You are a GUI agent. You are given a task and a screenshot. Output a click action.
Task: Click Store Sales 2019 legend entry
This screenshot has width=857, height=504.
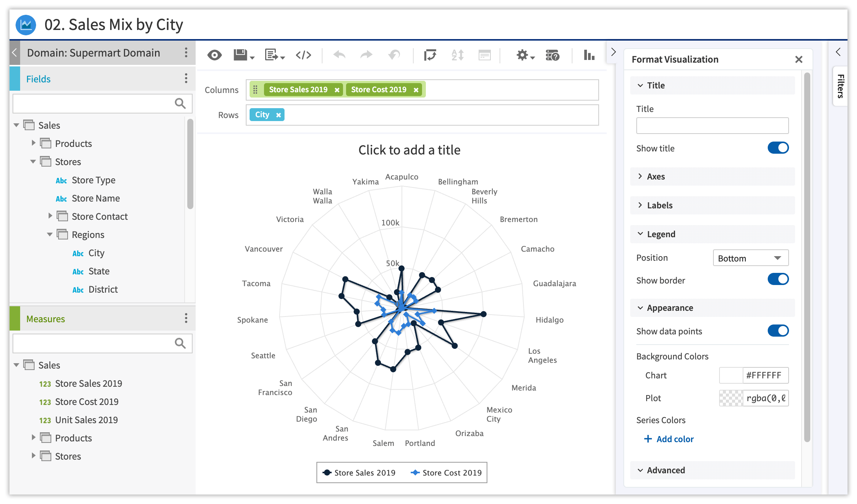pyautogui.click(x=359, y=473)
